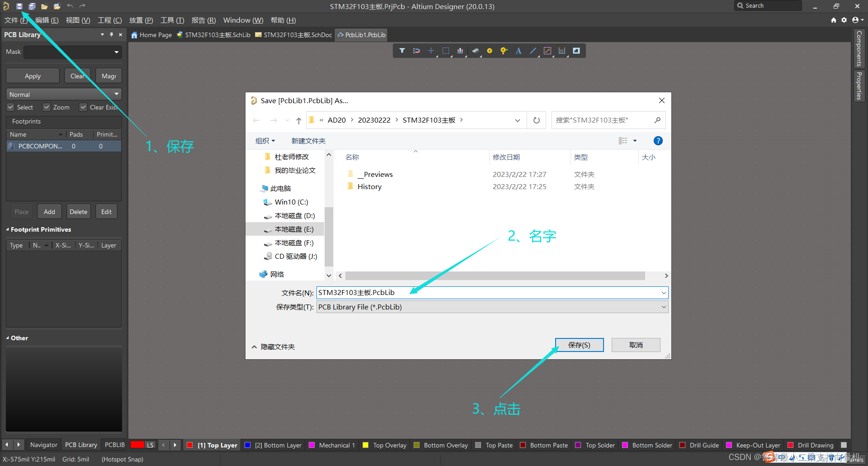Select the chip 3D body tool
Screen dimensions: 868x466
pos(475,51)
